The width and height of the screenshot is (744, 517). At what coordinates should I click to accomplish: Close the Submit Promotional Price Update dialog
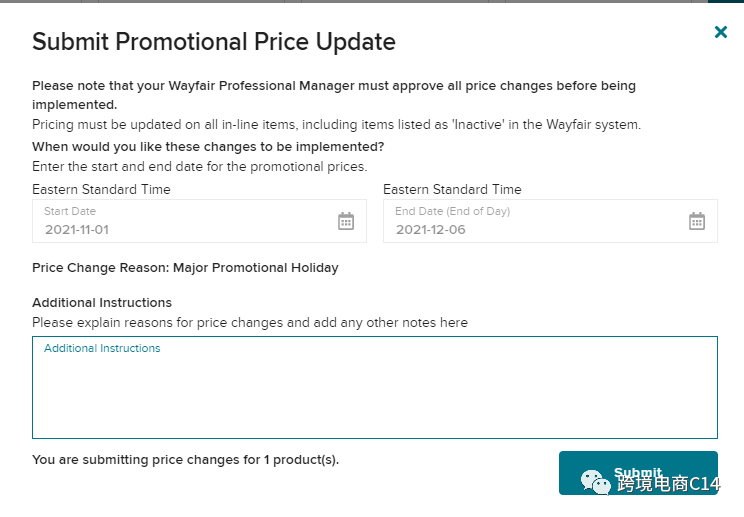click(x=721, y=32)
